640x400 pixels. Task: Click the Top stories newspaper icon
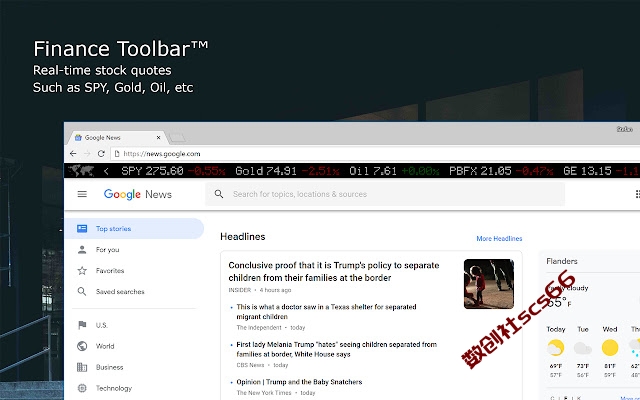tap(82, 229)
